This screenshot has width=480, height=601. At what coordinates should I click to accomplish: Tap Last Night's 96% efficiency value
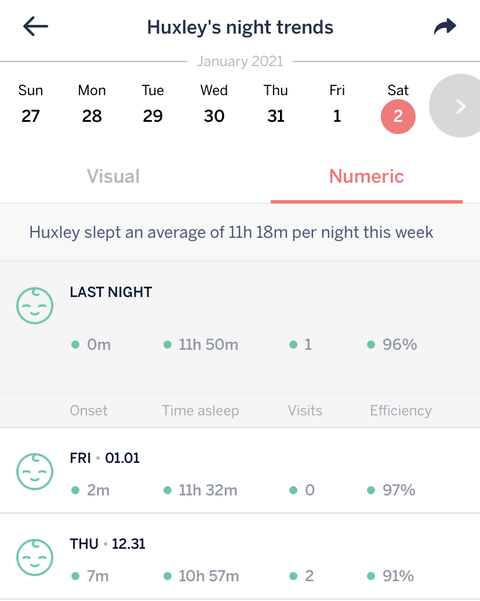pyautogui.click(x=399, y=345)
